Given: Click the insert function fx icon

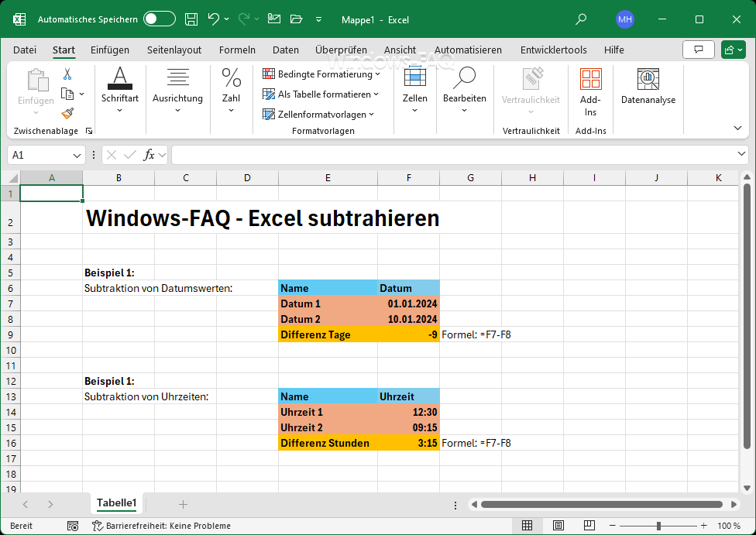Looking at the screenshot, I should coord(149,155).
